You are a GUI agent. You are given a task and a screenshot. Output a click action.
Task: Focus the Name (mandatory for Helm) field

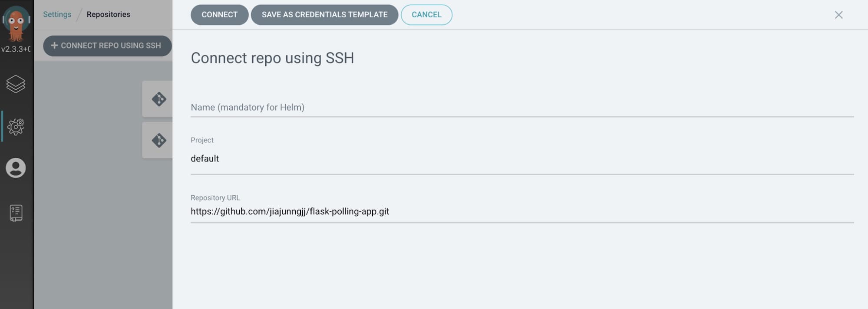[522, 107]
